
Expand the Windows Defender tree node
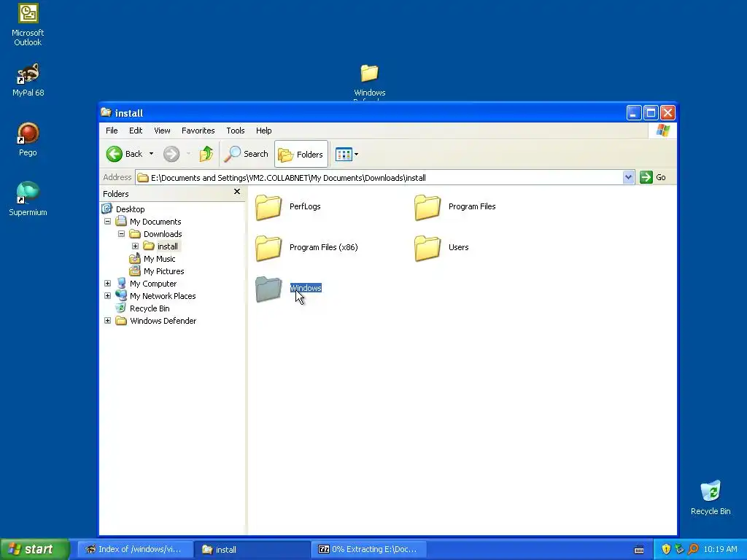click(x=108, y=321)
